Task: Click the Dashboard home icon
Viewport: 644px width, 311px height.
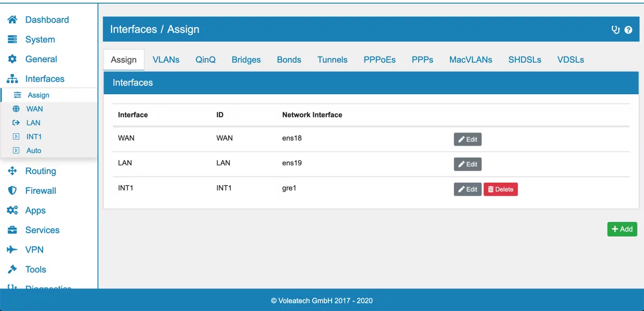Action: [12, 20]
